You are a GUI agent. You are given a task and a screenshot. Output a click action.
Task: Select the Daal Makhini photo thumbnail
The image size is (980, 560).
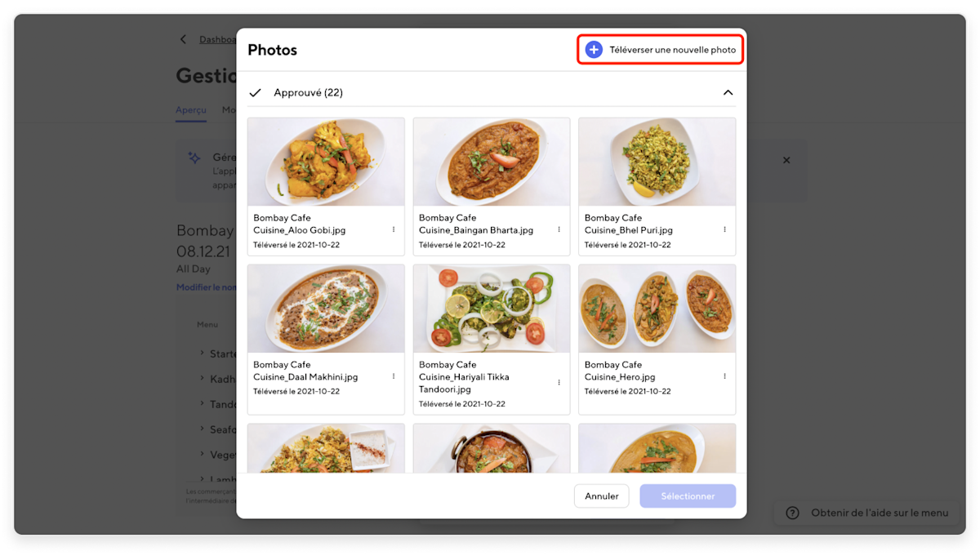[326, 309]
